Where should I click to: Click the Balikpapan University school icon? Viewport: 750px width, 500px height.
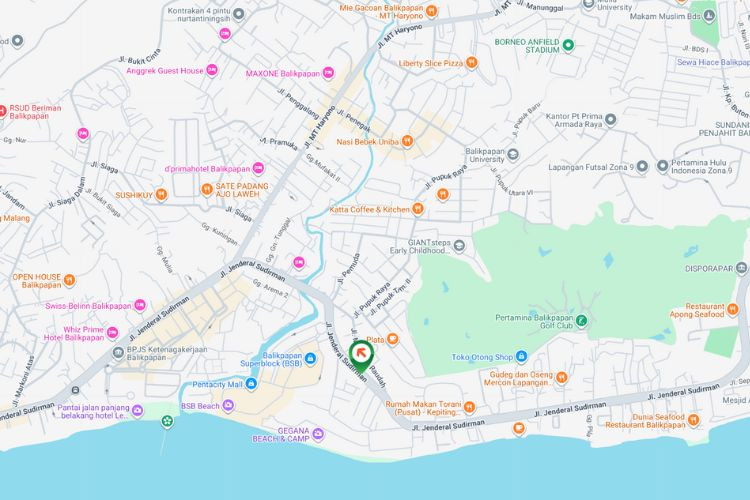click(513, 154)
